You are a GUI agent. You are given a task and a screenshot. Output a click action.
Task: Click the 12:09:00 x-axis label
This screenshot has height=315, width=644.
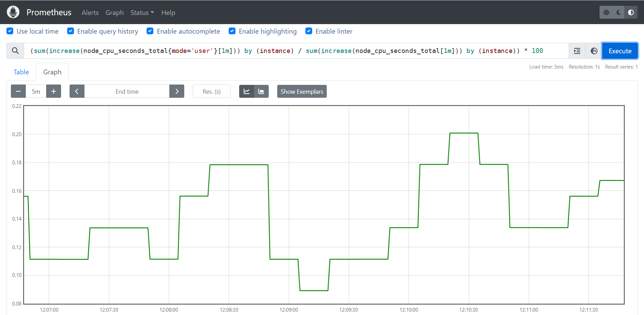click(289, 310)
